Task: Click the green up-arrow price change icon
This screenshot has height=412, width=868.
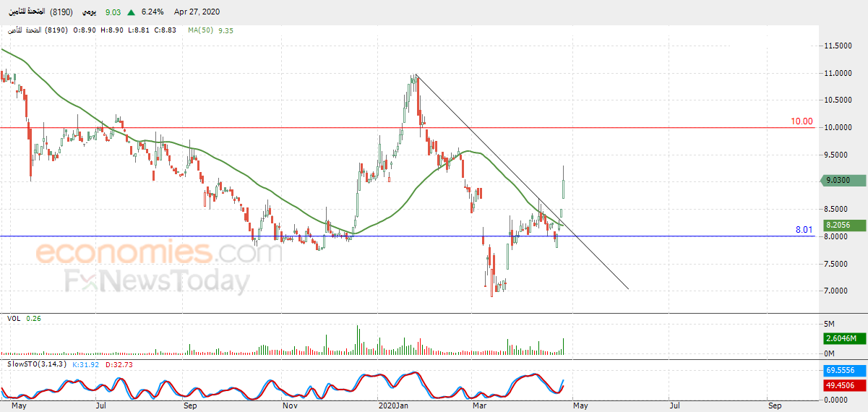Action: [131, 12]
